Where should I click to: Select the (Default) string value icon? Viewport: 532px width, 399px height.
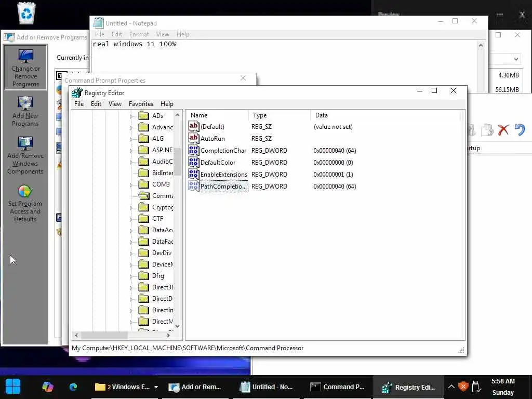pos(194,127)
